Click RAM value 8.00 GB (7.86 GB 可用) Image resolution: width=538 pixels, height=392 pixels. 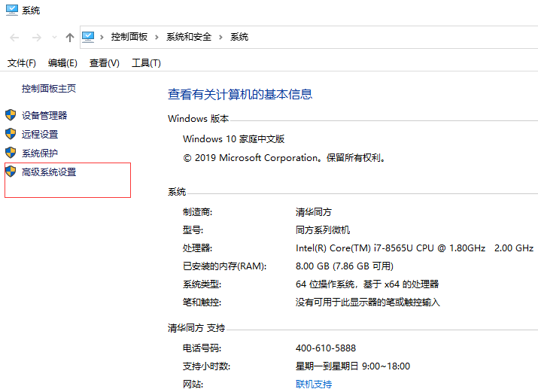pyautogui.click(x=345, y=266)
